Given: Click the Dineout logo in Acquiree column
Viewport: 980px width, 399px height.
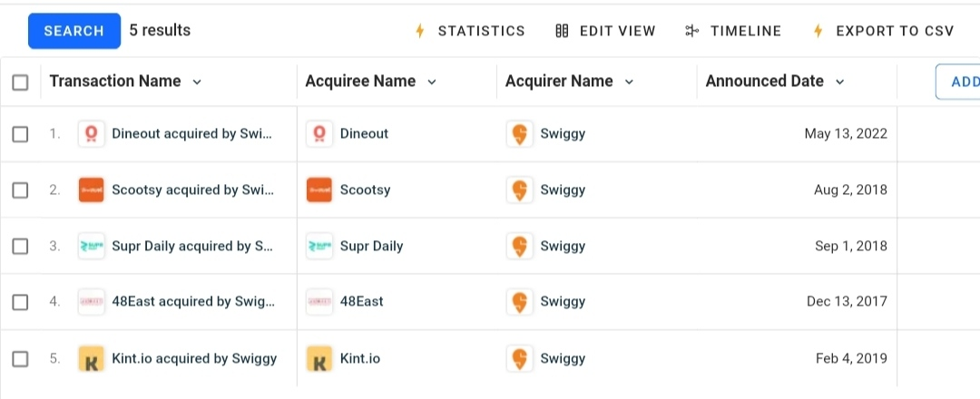Looking at the screenshot, I should click(319, 133).
